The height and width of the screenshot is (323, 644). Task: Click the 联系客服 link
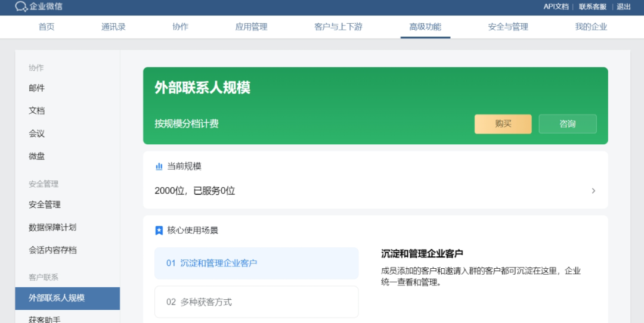[593, 7]
